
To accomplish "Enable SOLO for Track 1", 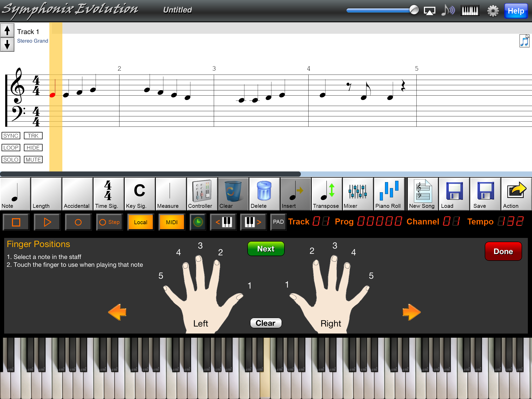I will click(11, 159).
